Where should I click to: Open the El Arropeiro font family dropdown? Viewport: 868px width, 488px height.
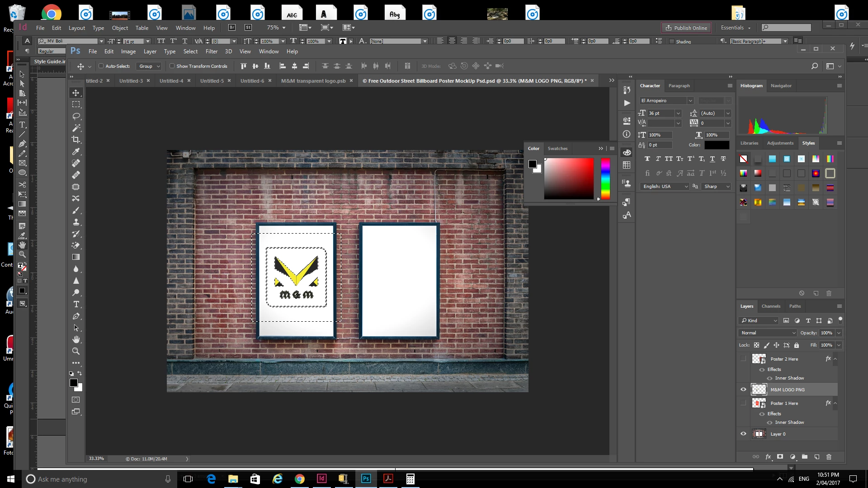pos(690,101)
